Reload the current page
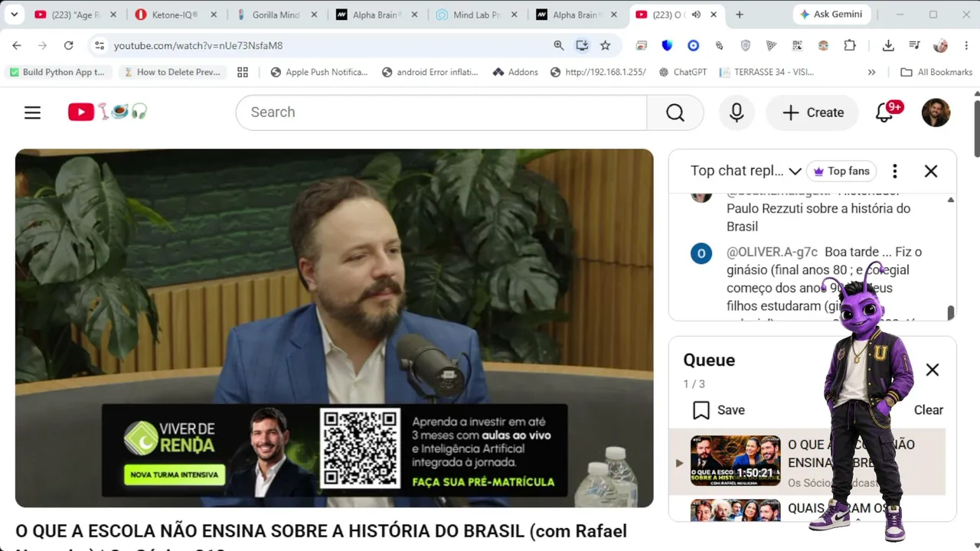This screenshot has width=980, height=551. click(68, 46)
